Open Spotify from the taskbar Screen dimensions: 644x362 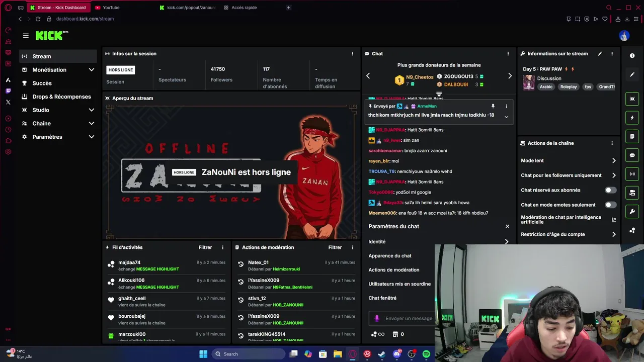426,354
